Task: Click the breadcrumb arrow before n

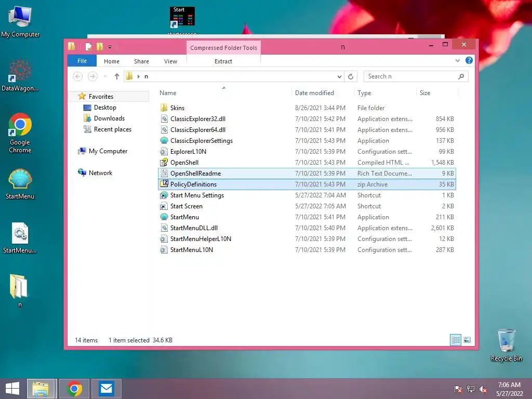Action: pyautogui.click(x=138, y=77)
